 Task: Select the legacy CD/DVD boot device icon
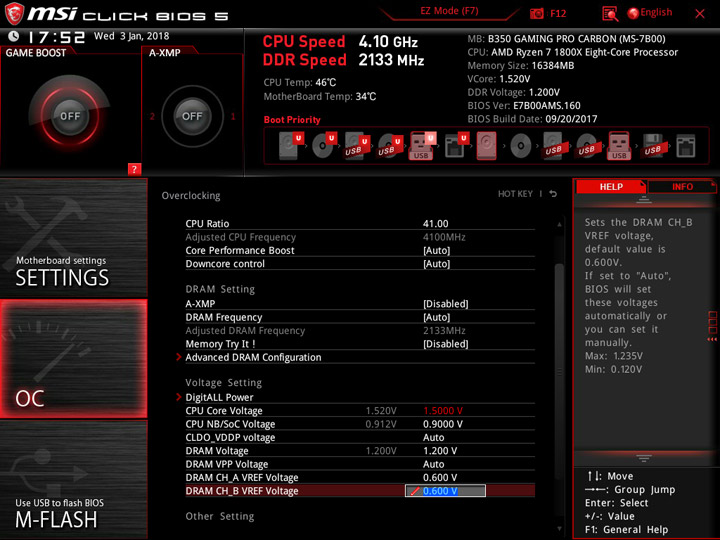521,146
